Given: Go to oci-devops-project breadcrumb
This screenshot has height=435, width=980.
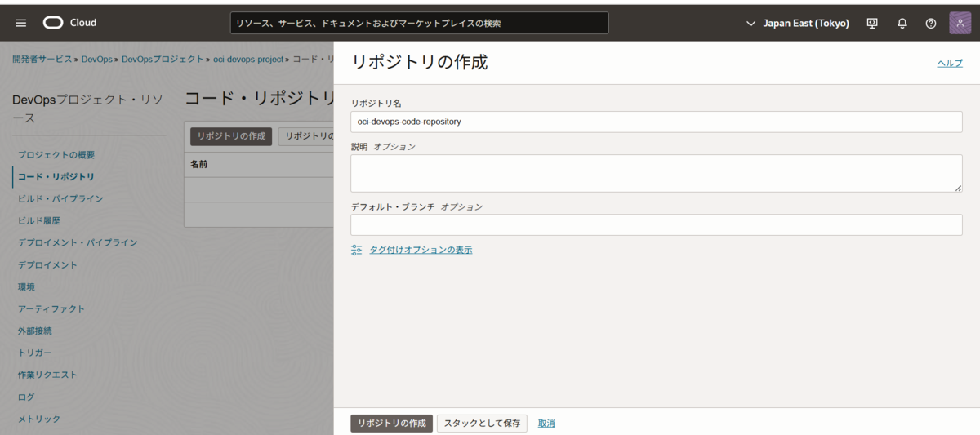Looking at the screenshot, I should [248, 60].
